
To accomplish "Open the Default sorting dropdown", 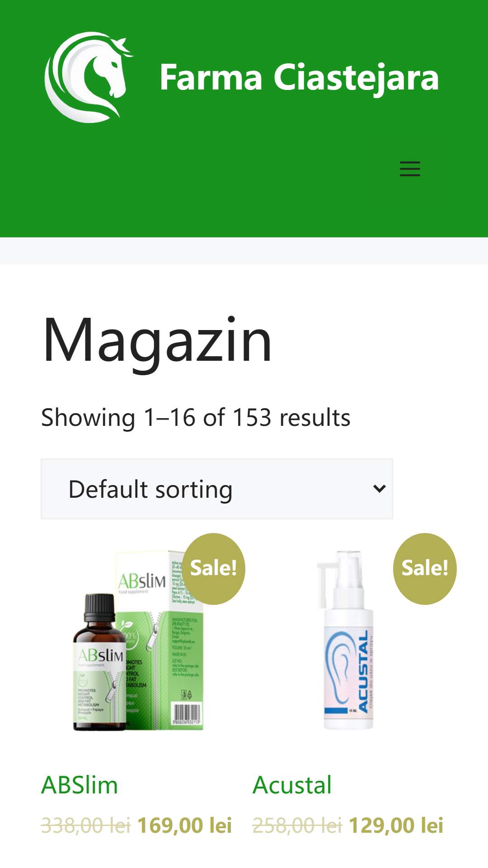I will 217,489.
